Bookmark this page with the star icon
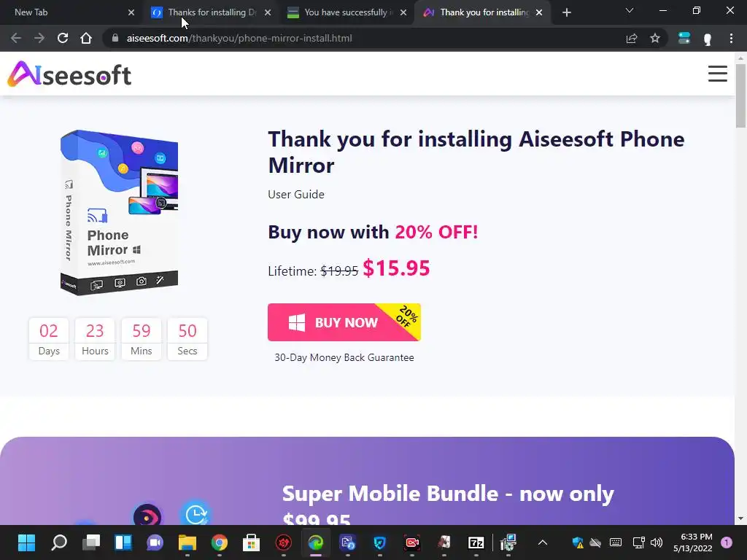The width and height of the screenshot is (747, 560). pos(655,38)
